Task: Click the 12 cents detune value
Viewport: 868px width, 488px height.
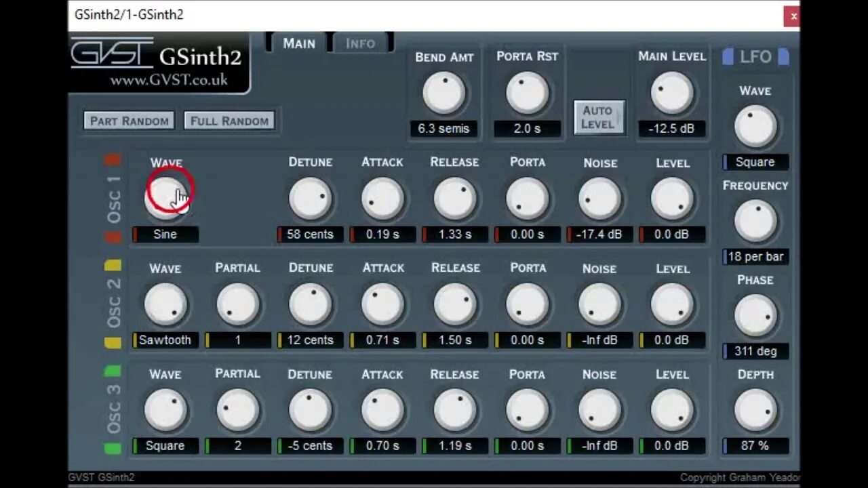Action: click(311, 340)
